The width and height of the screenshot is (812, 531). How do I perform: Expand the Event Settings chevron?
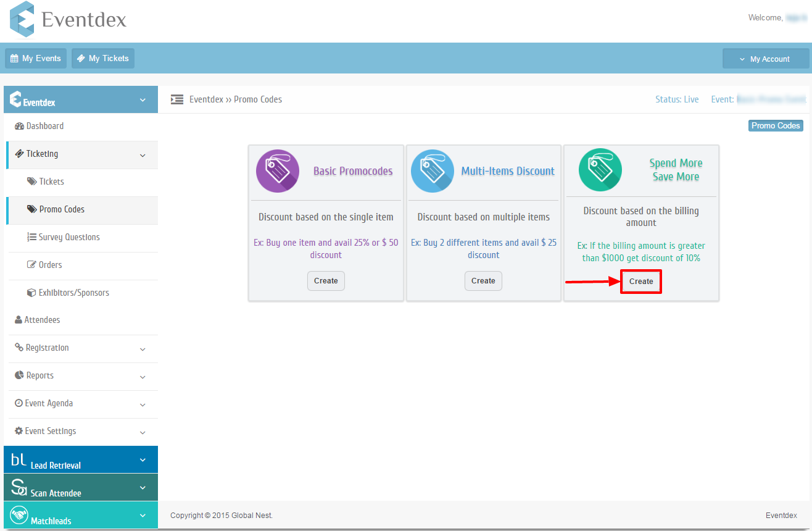tap(143, 433)
